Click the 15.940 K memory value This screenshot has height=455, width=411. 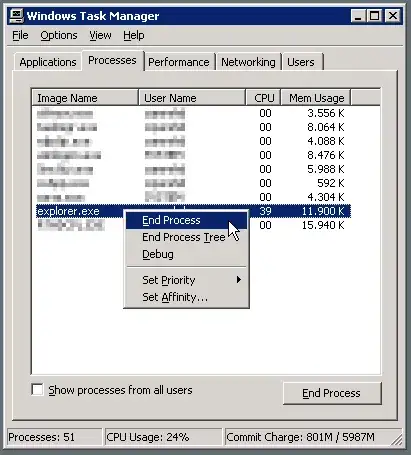pyautogui.click(x=323, y=225)
